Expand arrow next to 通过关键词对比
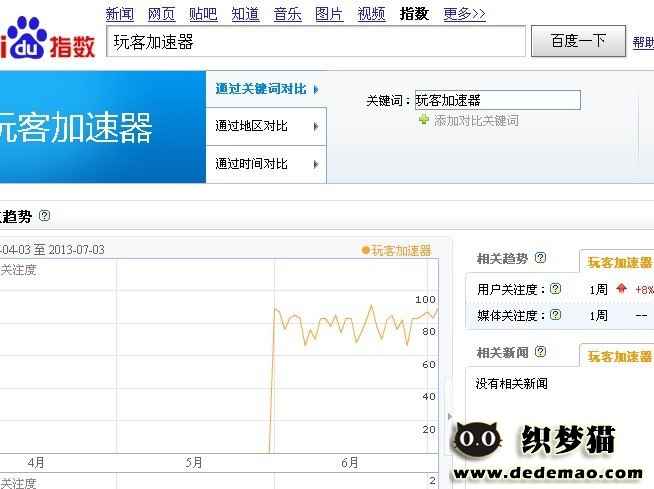Image resolution: width=654 pixels, height=489 pixels. 316,89
